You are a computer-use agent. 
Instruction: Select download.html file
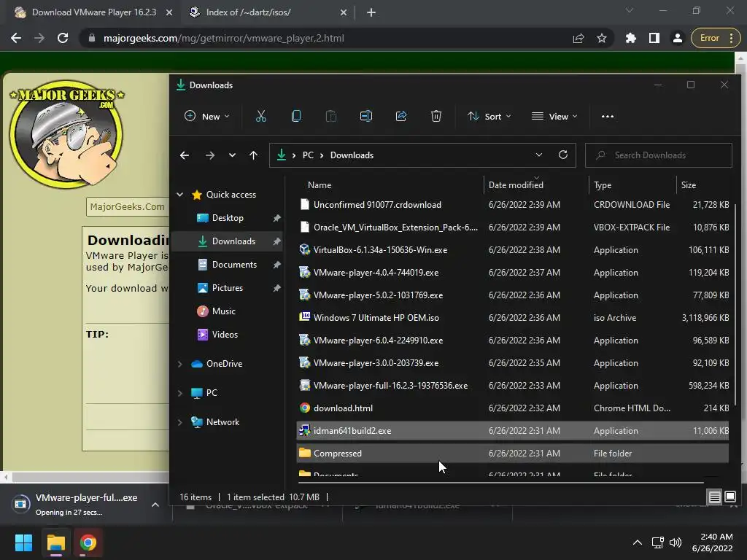(513, 408)
